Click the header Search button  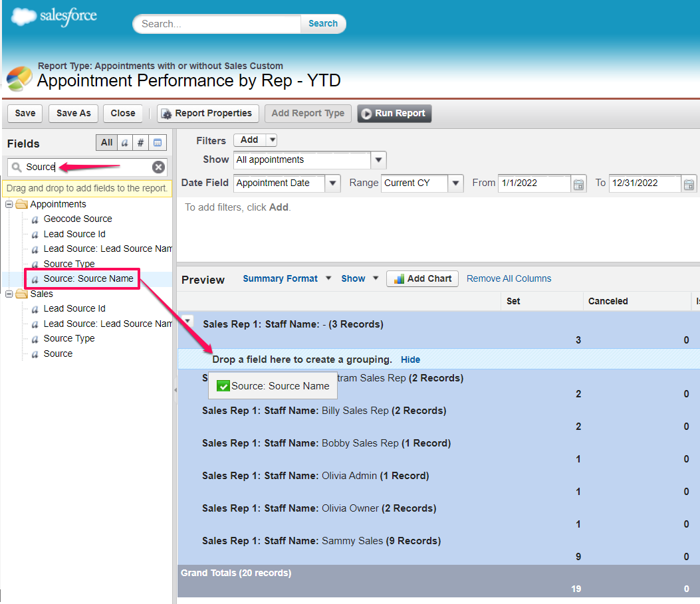click(x=323, y=24)
